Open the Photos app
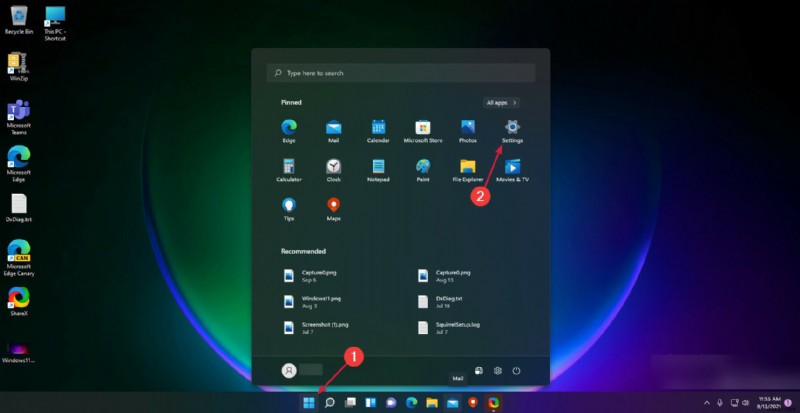This screenshot has width=800, height=413. point(467,131)
